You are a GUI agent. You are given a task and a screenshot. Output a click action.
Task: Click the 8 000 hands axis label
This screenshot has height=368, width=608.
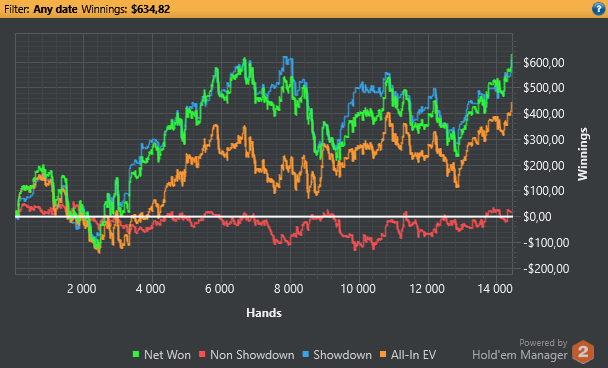point(288,289)
